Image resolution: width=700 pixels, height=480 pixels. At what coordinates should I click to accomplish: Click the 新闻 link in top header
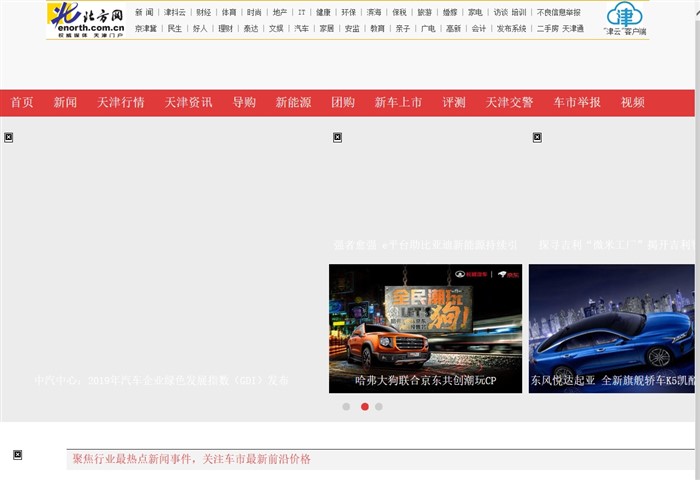[144, 13]
